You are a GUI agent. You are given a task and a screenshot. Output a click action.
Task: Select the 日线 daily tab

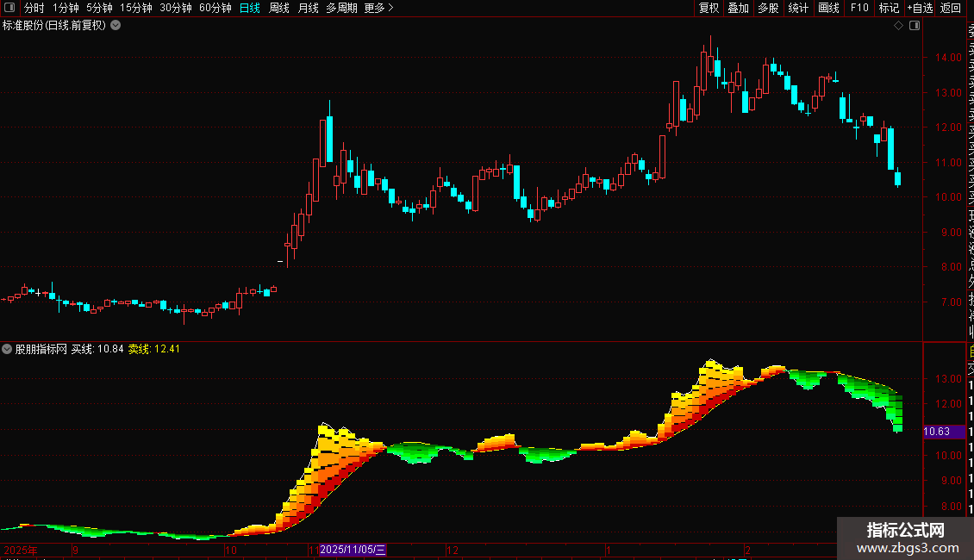[x=250, y=8]
